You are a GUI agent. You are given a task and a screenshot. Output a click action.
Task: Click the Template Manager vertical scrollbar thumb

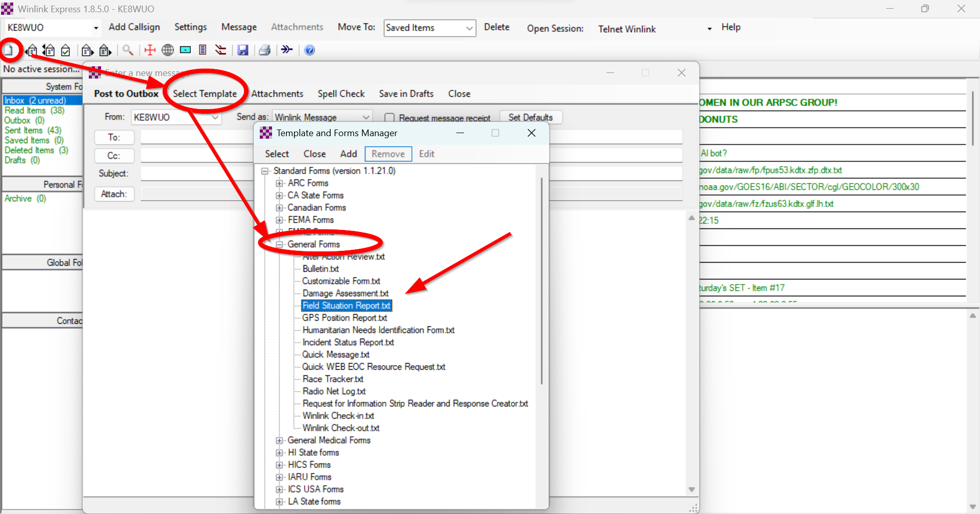coord(542,280)
